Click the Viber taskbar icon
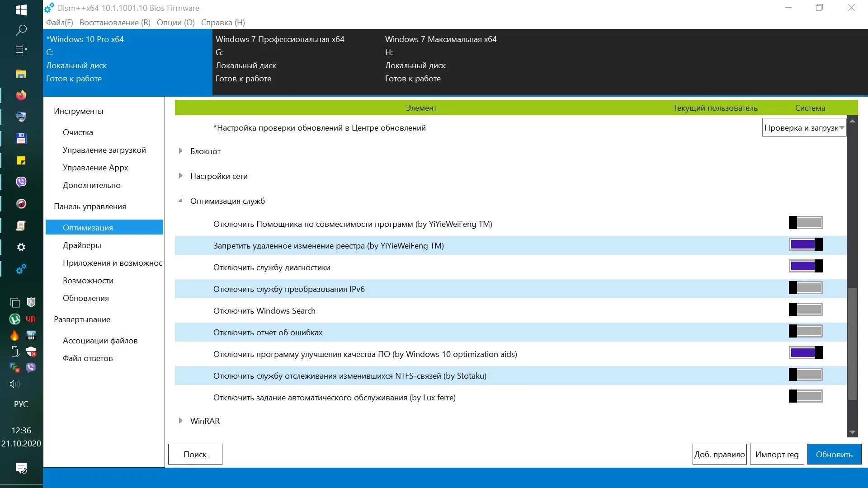 pyautogui.click(x=21, y=182)
